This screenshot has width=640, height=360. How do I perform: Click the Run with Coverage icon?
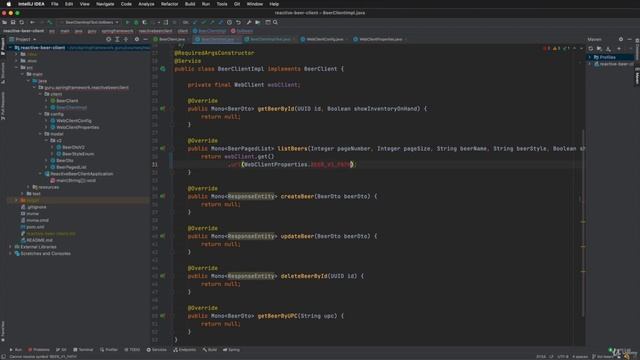(144, 22)
